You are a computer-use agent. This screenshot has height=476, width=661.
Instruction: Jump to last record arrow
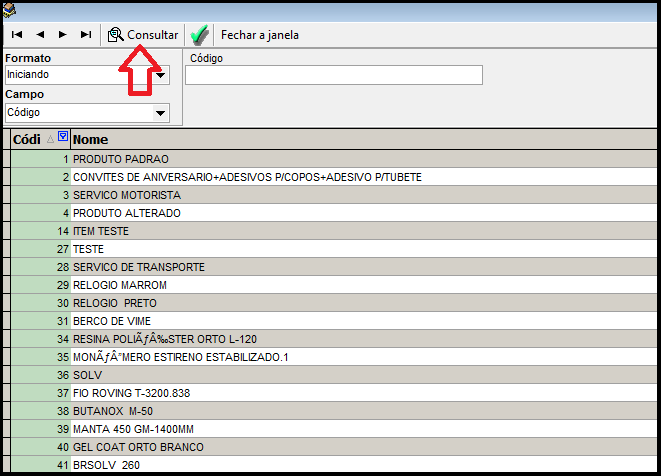point(86,35)
